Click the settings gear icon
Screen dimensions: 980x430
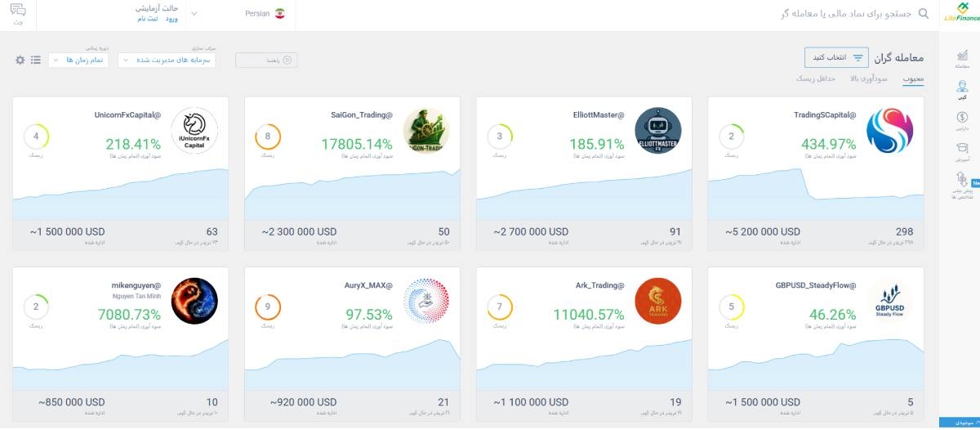(20, 60)
